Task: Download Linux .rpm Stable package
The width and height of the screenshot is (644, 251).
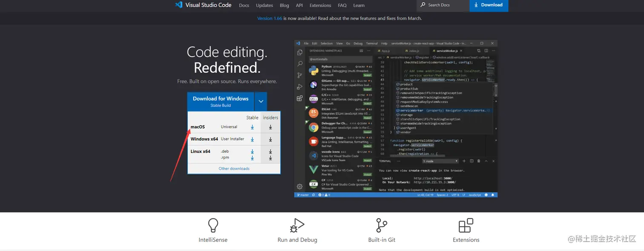Action: (252, 158)
